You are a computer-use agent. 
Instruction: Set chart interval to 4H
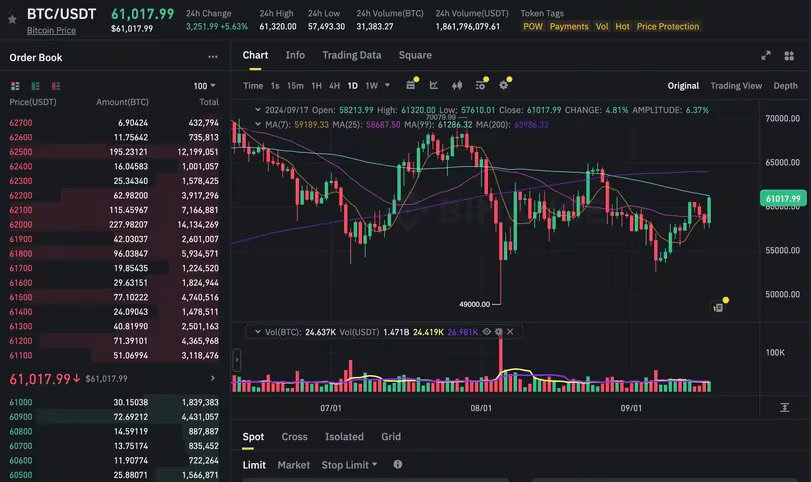(335, 86)
